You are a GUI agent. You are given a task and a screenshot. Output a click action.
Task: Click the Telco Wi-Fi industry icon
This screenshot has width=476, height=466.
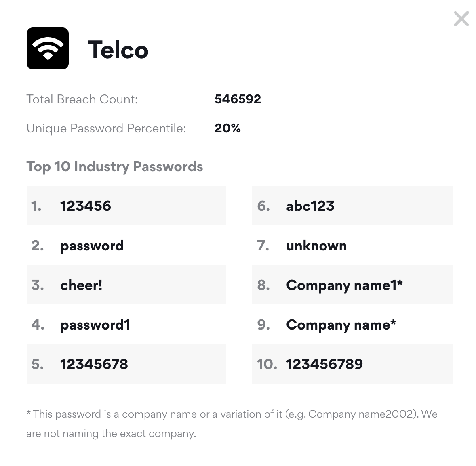click(x=48, y=48)
